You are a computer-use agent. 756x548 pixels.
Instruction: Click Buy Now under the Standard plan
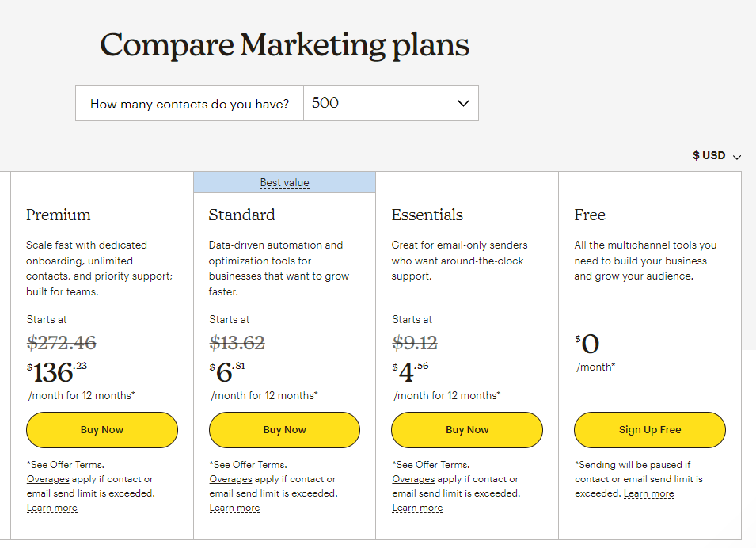click(x=284, y=430)
